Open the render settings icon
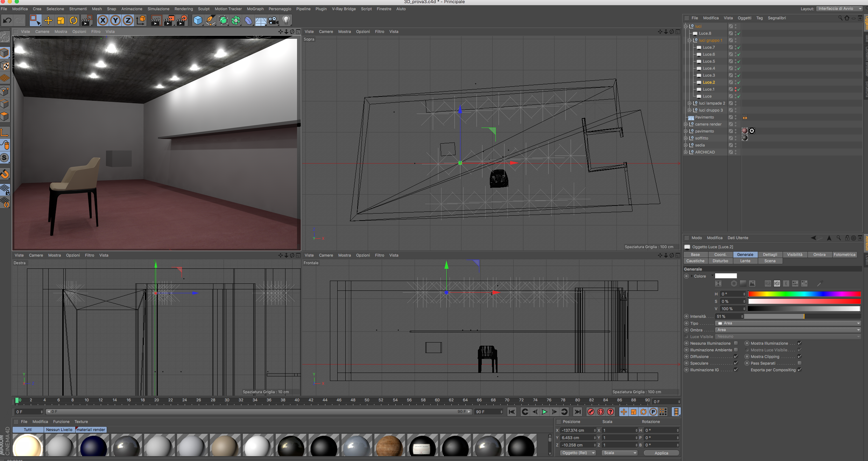 [182, 21]
